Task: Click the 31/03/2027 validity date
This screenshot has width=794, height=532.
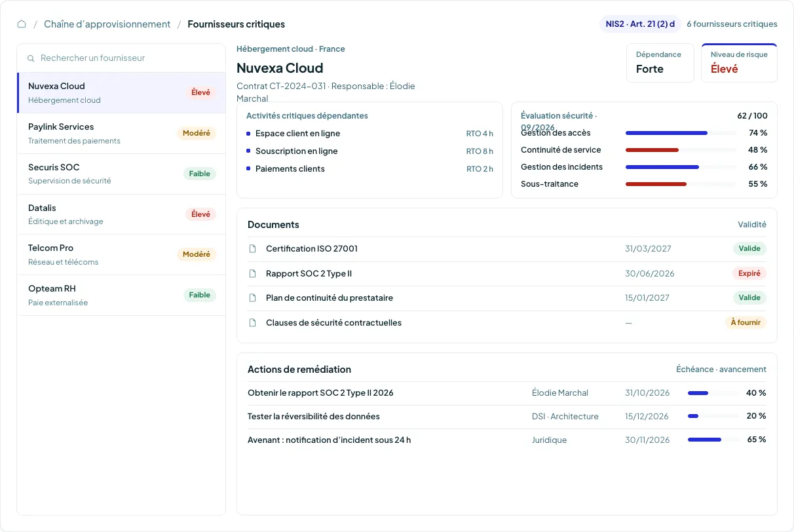Action: coord(648,249)
